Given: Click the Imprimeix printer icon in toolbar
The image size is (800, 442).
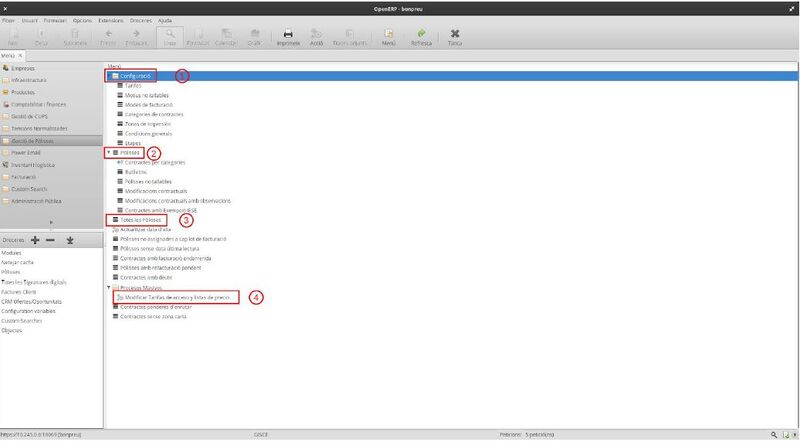Looking at the screenshot, I should pos(288,35).
